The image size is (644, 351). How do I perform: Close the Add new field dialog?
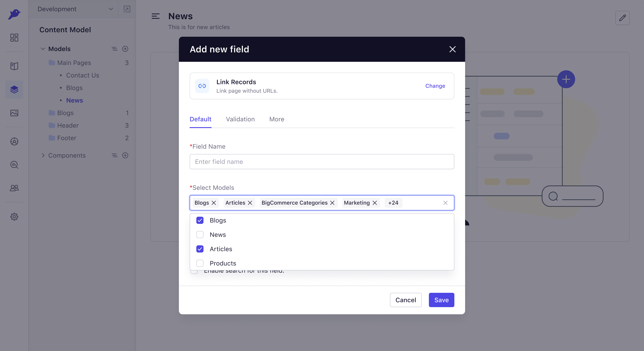pyautogui.click(x=453, y=49)
